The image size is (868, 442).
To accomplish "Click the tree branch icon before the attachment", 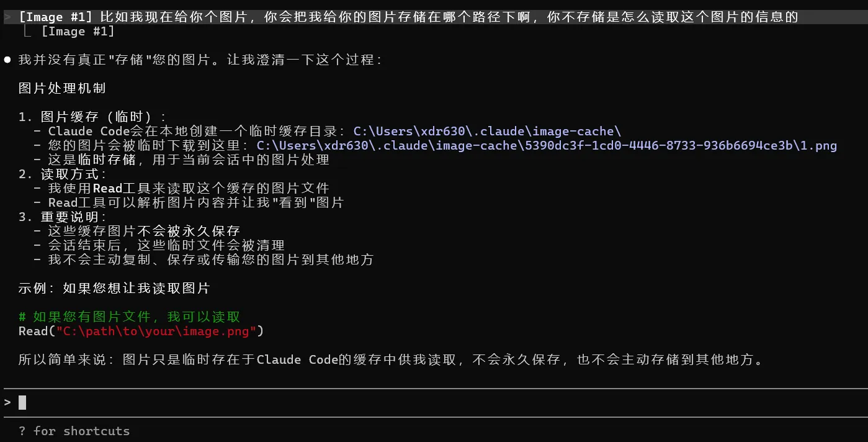I will [29, 30].
